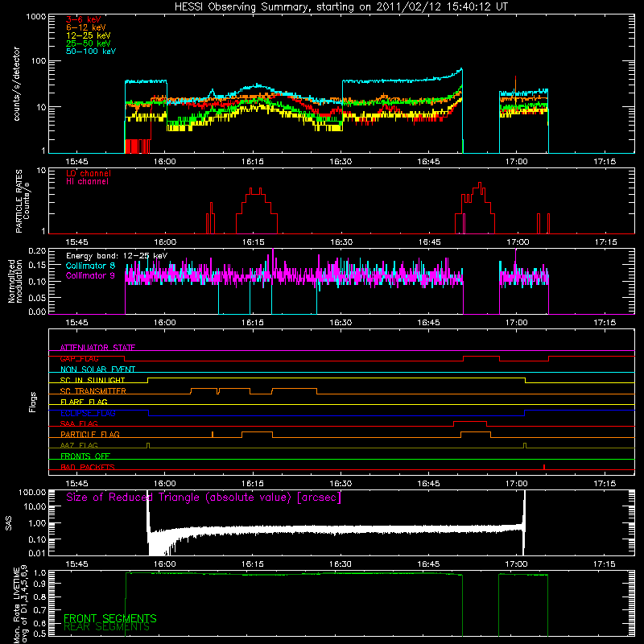Click the 0.20 tick on the modulation axis
The height and width of the screenshot is (644, 644).
(37, 251)
